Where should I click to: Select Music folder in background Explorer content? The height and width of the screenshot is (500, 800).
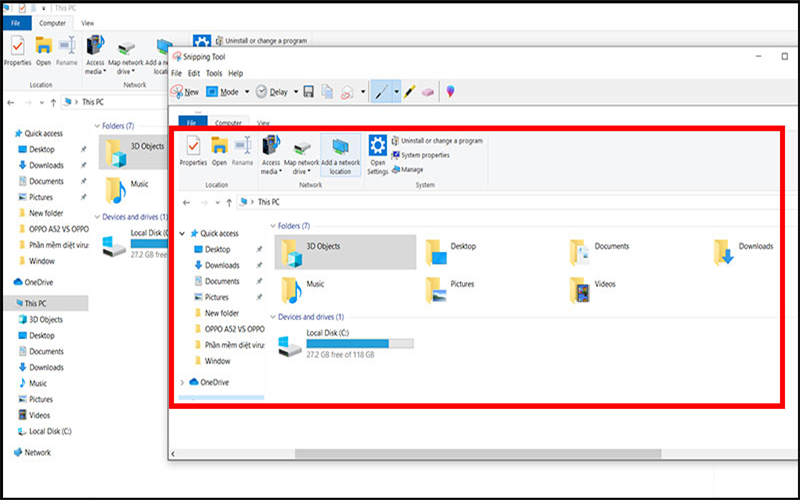click(128, 190)
